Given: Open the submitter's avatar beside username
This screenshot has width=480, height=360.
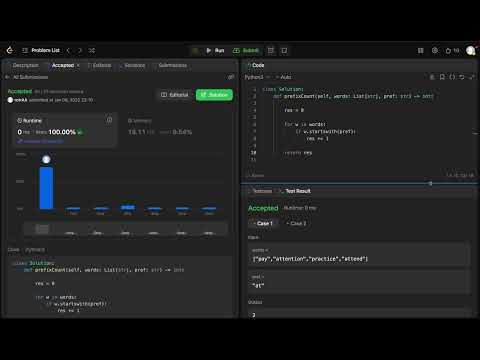Looking at the screenshot, I should [10, 100].
